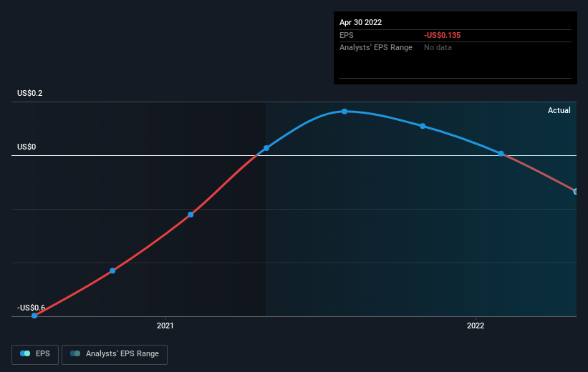The image size is (588, 372).
Task: Click the EPS row label in the tooltip
Action: pyautogui.click(x=347, y=35)
